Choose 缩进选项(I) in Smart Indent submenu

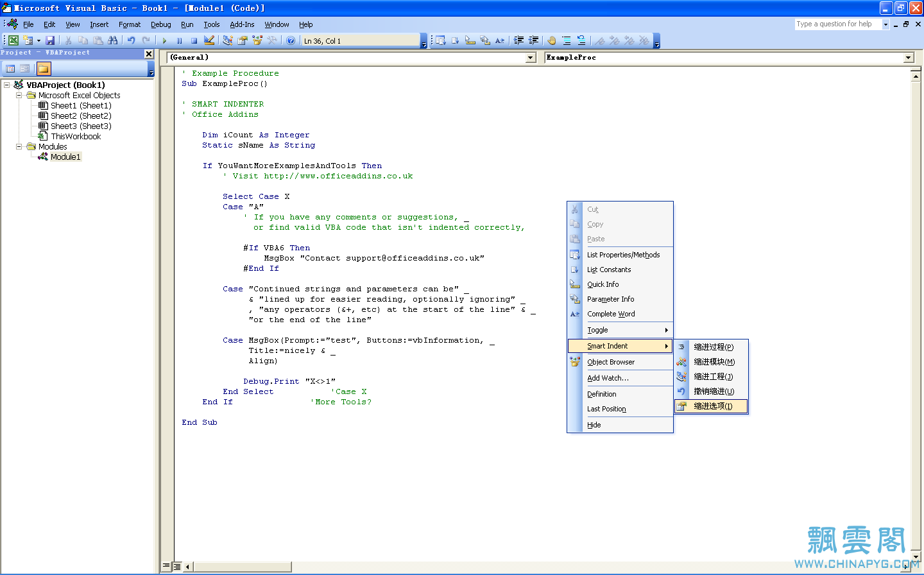coord(711,406)
